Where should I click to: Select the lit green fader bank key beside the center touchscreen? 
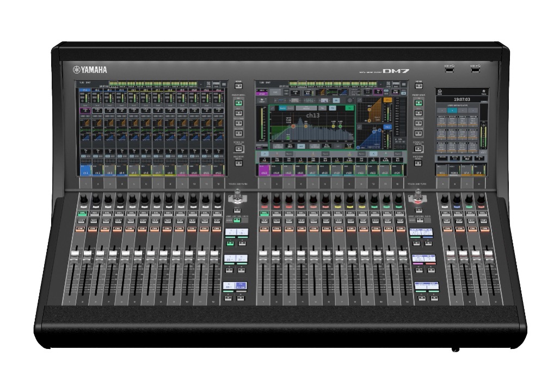tap(418, 103)
